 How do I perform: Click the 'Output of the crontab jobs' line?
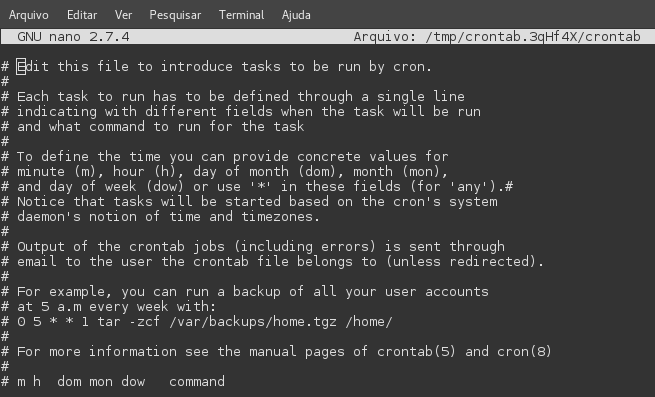(253, 247)
